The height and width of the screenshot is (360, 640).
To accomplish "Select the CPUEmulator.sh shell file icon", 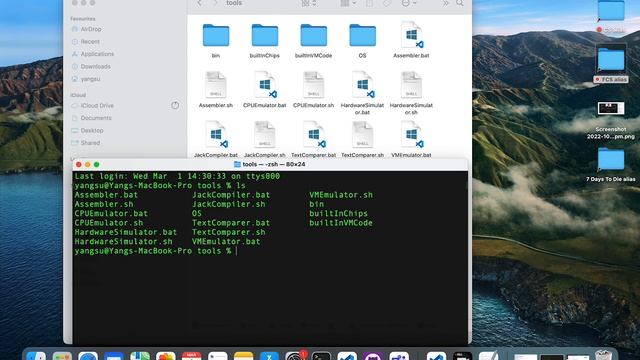I will point(313,85).
